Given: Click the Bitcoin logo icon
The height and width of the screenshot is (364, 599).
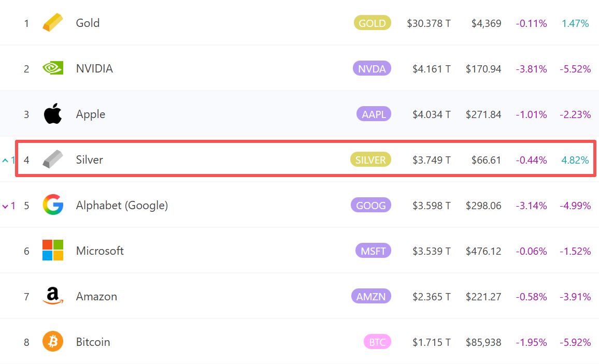Looking at the screenshot, I should pos(52,342).
